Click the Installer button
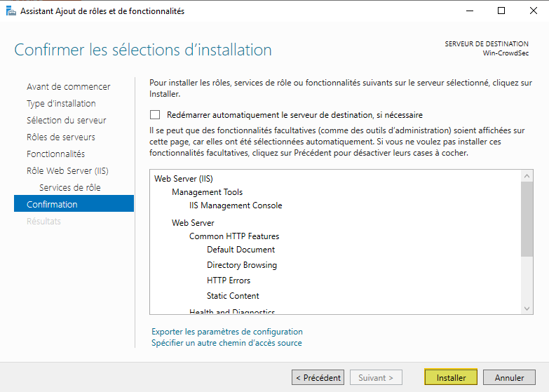Screen dimensions: 549x392 [451, 377]
